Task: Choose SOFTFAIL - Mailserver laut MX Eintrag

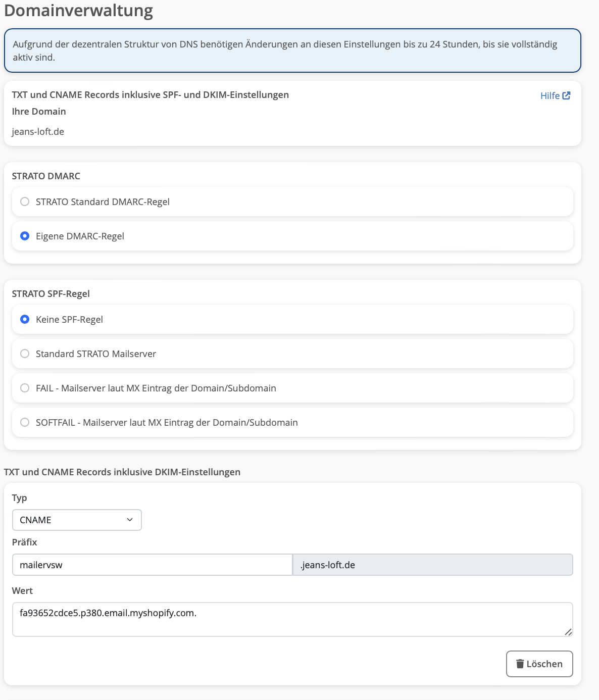Action: pos(25,422)
